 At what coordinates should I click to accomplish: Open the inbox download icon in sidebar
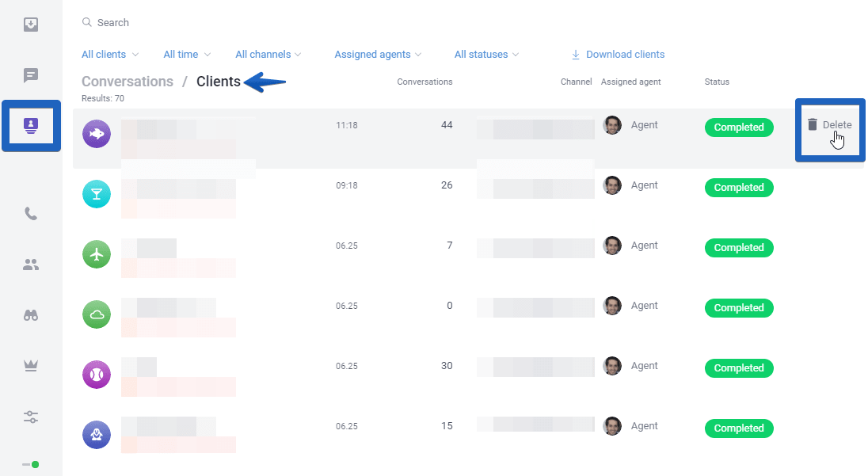click(31, 25)
